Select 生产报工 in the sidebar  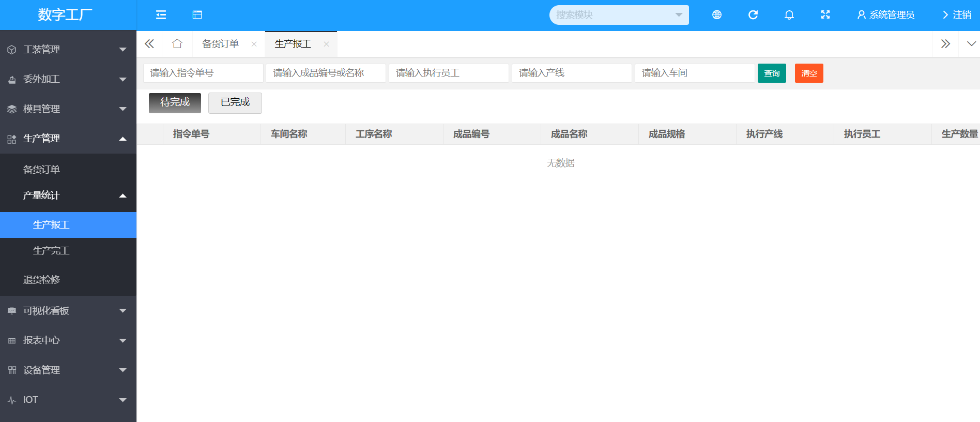[68, 225]
